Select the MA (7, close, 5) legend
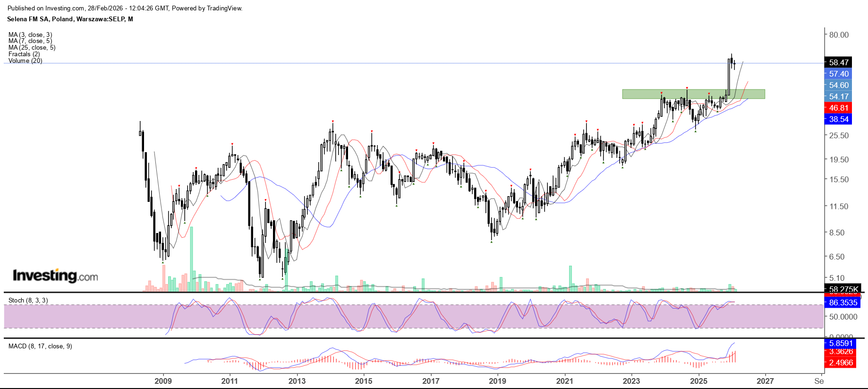 [x=30, y=41]
